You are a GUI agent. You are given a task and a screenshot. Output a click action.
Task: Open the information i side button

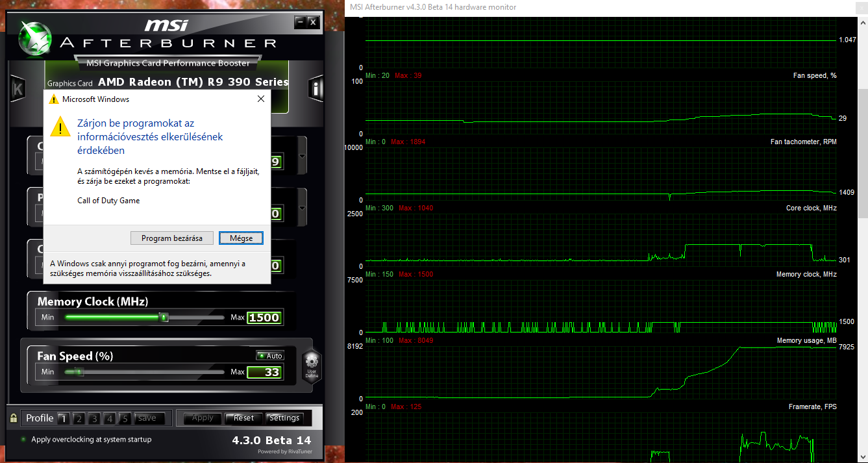pos(316,89)
